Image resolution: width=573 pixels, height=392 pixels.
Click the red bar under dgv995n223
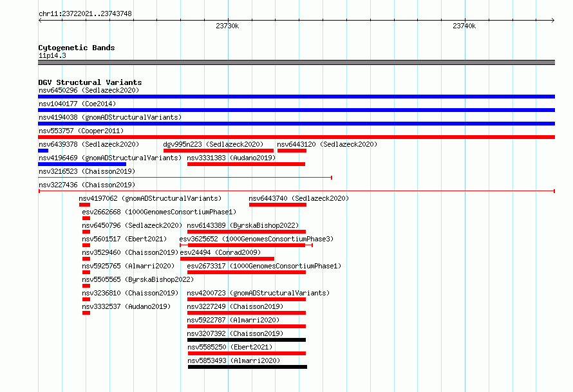point(218,151)
